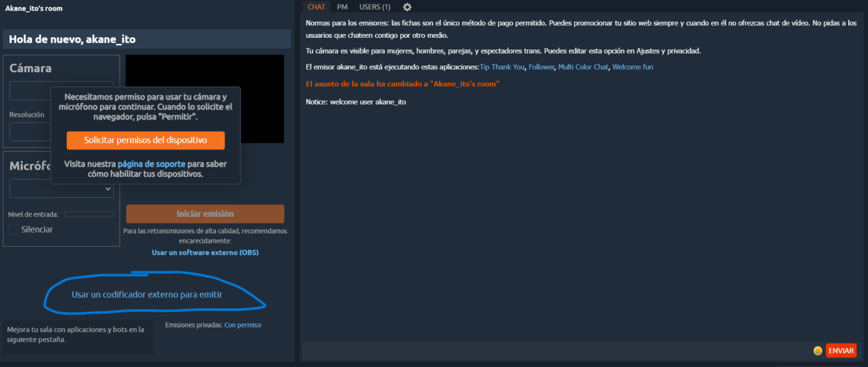Screen dimensions: 868x367
Task: Click Solicitar permisos del dispositivo button
Action: click(146, 141)
